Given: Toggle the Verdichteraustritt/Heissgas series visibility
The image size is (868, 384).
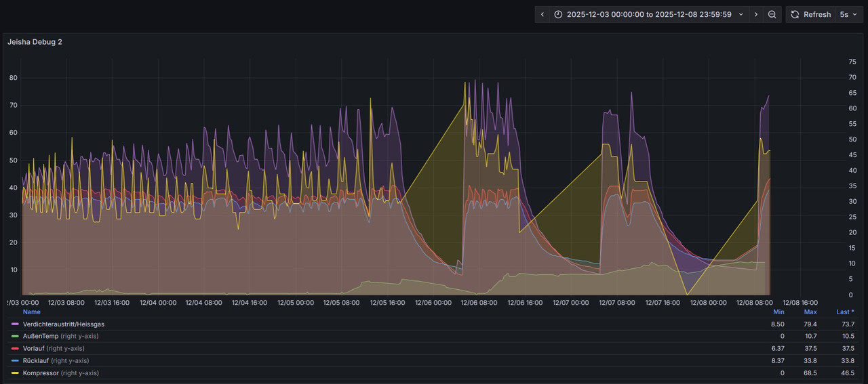Looking at the screenshot, I should point(64,324).
